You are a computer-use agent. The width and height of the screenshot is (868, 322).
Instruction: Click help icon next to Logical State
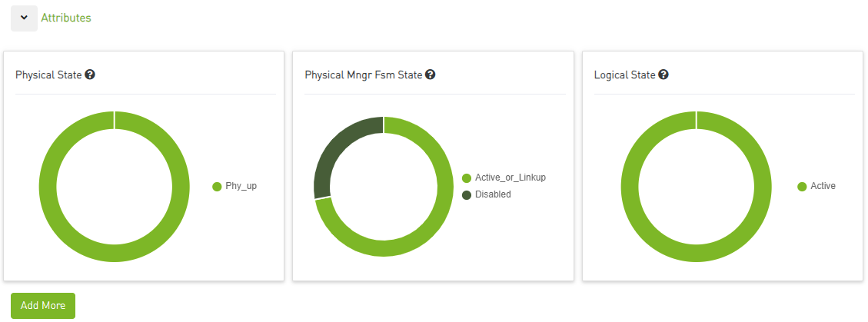click(663, 75)
